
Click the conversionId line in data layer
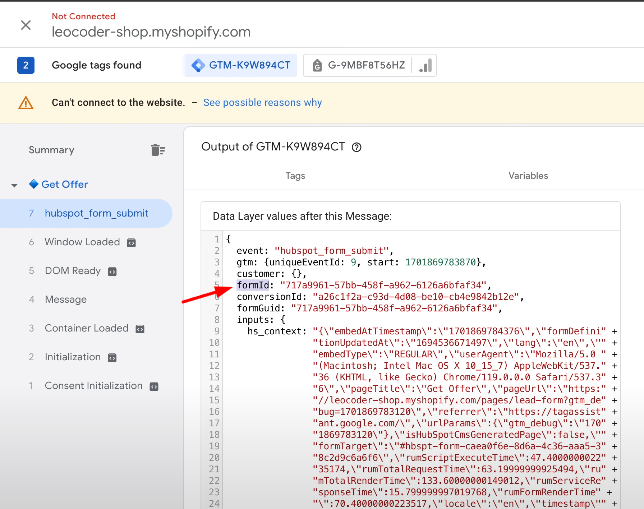(380, 297)
